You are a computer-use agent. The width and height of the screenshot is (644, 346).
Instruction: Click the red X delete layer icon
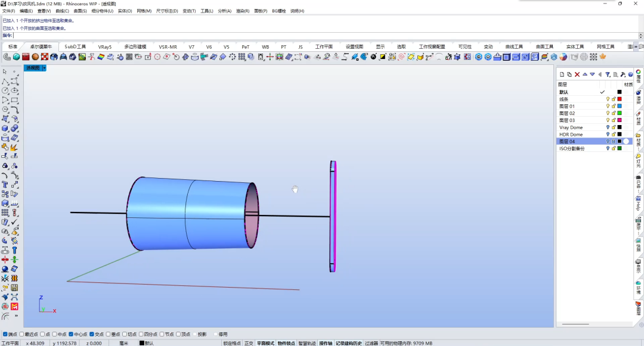pos(577,74)
